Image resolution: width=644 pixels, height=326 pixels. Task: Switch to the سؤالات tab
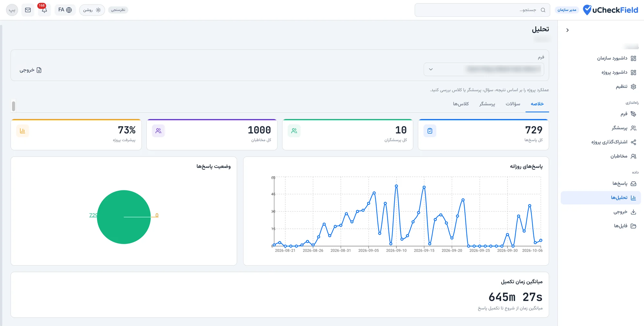click(x=513, y=104)
